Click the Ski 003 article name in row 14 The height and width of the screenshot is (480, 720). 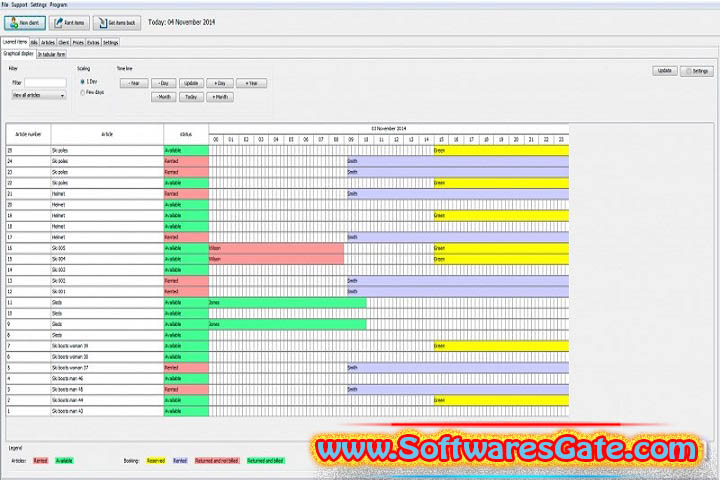click(58, 270)
